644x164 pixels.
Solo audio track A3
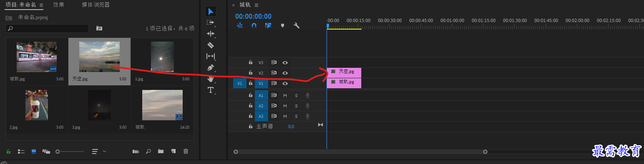[297, 116]
